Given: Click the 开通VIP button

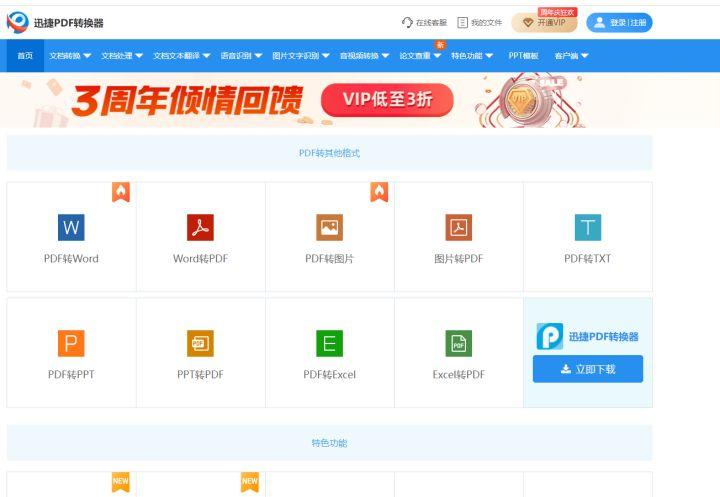Looking at the screenshot, I should (544, 23).
